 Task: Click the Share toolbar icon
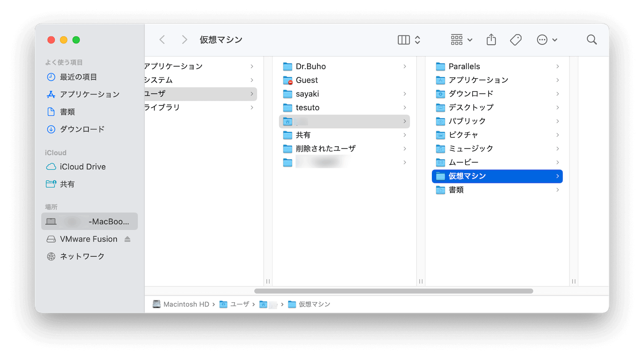tap(491, 40)
